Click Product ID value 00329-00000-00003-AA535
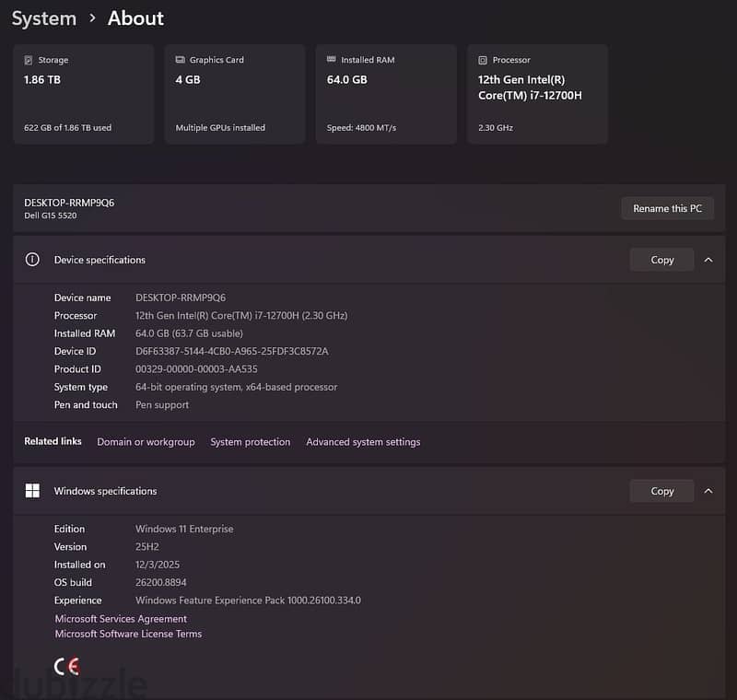This screenshot has width=737, height=700. [x=196, y=369]
